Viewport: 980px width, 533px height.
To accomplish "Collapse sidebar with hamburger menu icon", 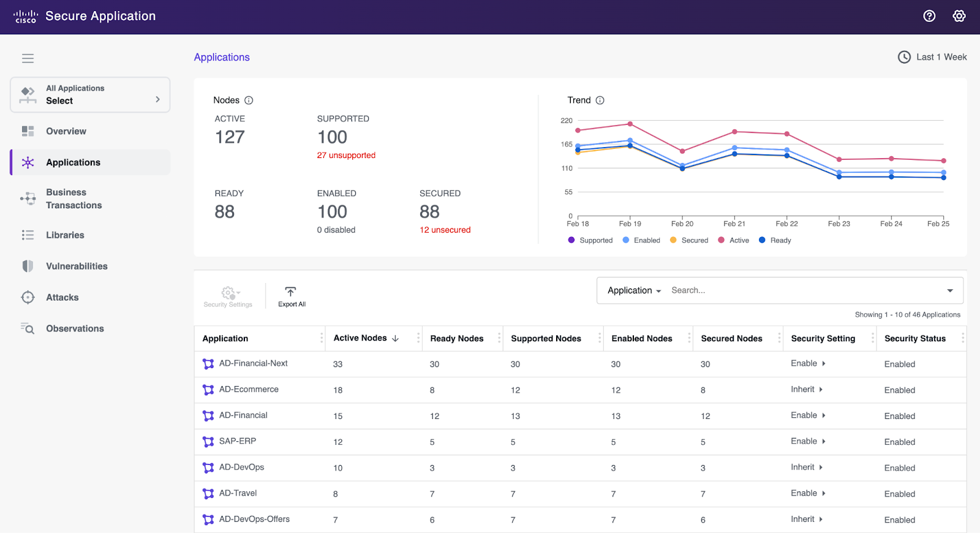I will tap(28, 58).
